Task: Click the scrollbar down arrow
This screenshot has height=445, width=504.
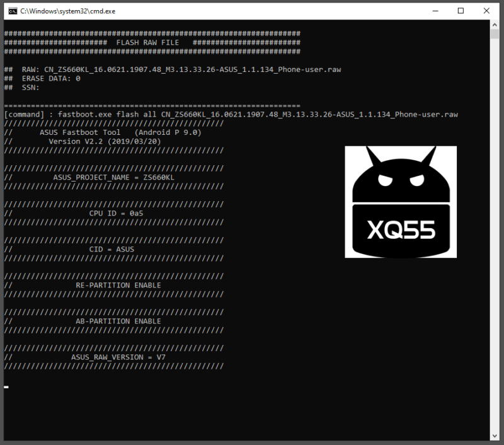Action: (x=495, y=436)
